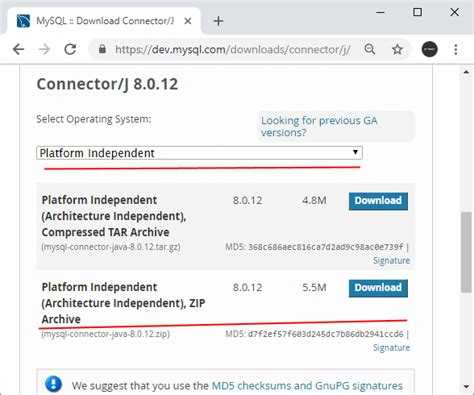Bookmark this page with the star icon
This screenshot has height=395, width=474.
[x=397, y=50]
